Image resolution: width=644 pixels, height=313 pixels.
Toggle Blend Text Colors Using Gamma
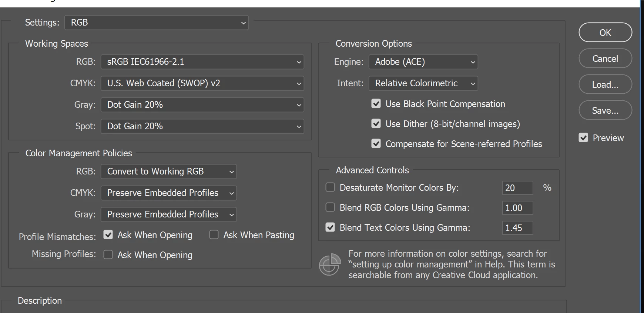click(x=330, y=227)
